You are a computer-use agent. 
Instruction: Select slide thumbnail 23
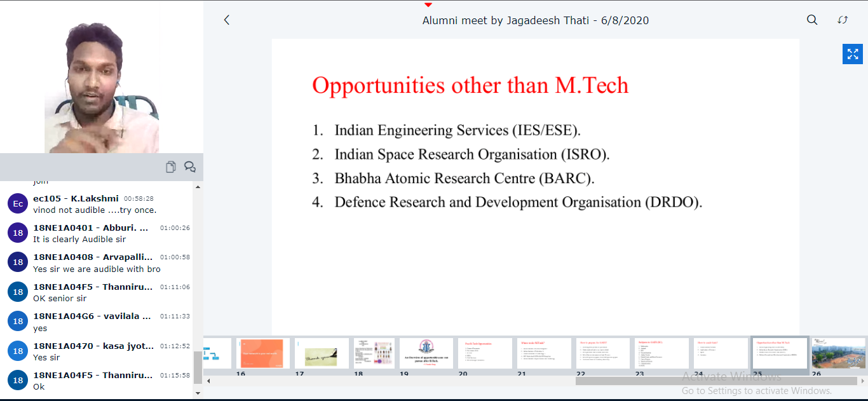pos(661,353)
